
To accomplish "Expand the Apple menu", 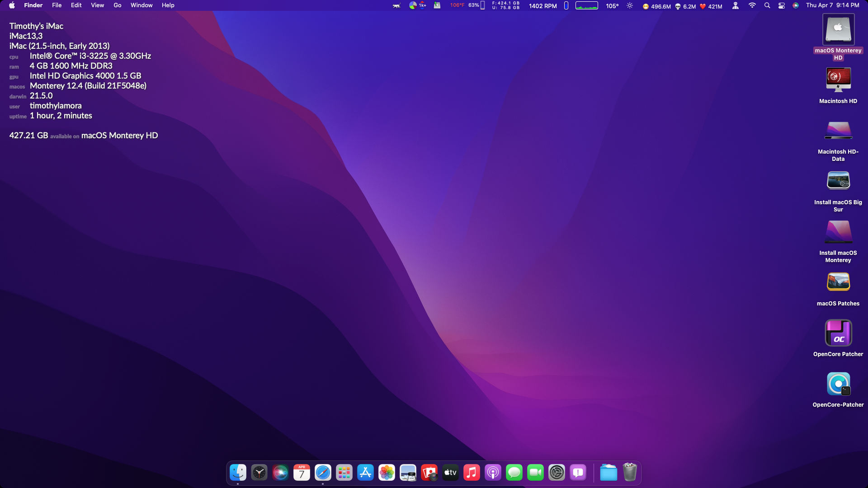I will coord(12,5).
